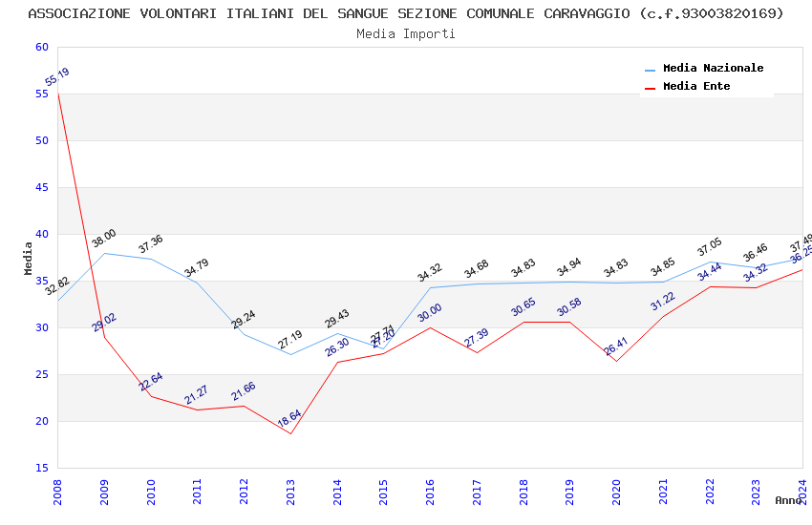The width and height of the screenshot is (812, 525).
Task: Click the 22.64 data label
Action: coord(151,381)
